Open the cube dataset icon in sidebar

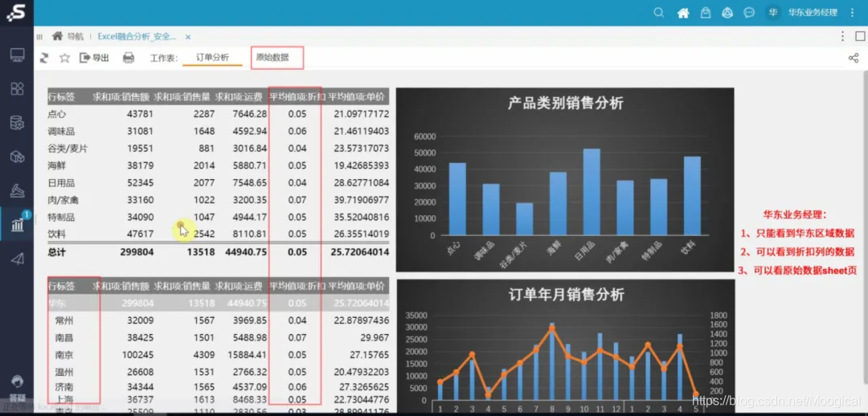pyautogui.click(x=17, y=157)
